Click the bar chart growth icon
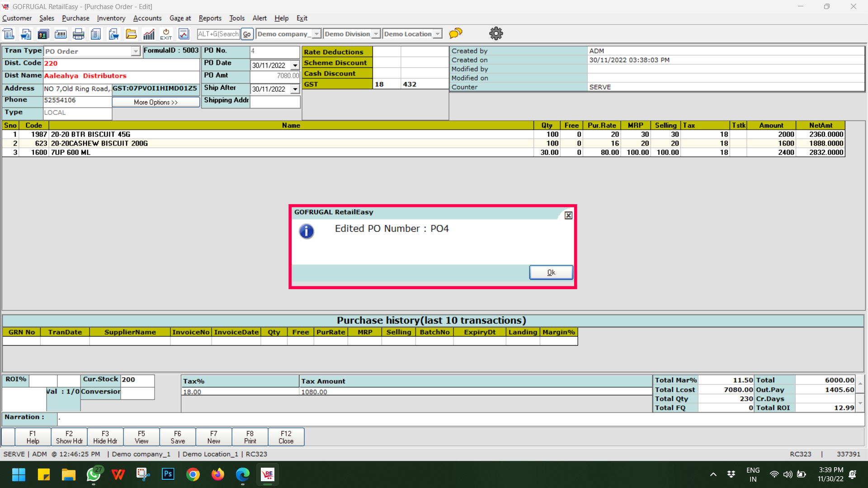The width and height of the screenshot is (868, 488). [149, 34]
